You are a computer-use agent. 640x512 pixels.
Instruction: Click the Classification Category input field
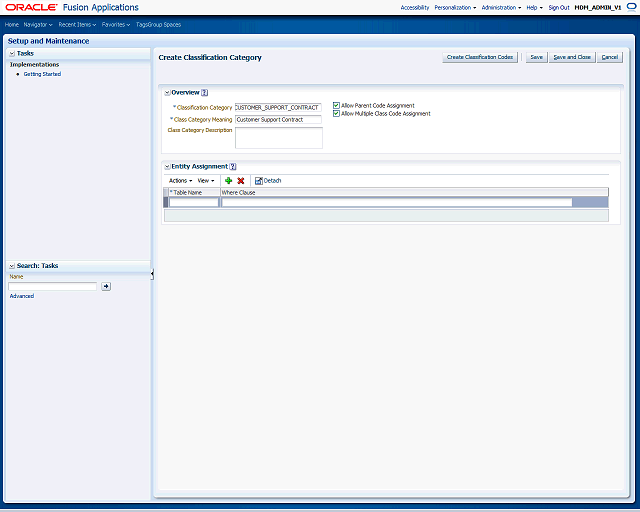[278, 107]
